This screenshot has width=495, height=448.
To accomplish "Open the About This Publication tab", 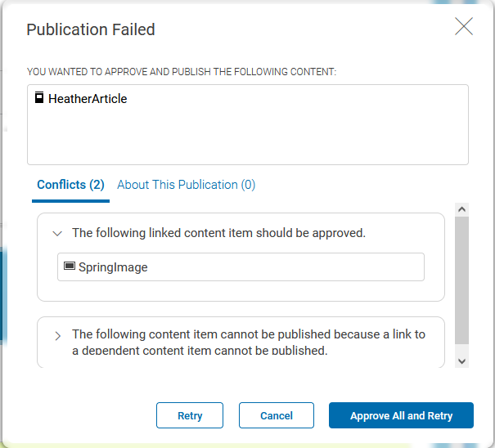I will (186, 185).
